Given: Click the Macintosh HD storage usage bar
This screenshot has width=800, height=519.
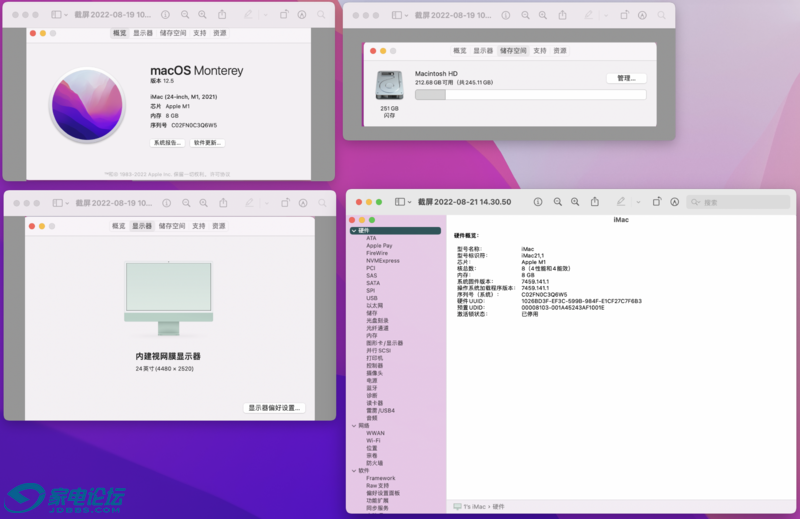Looking at the screenshot, I should [531, 94].
